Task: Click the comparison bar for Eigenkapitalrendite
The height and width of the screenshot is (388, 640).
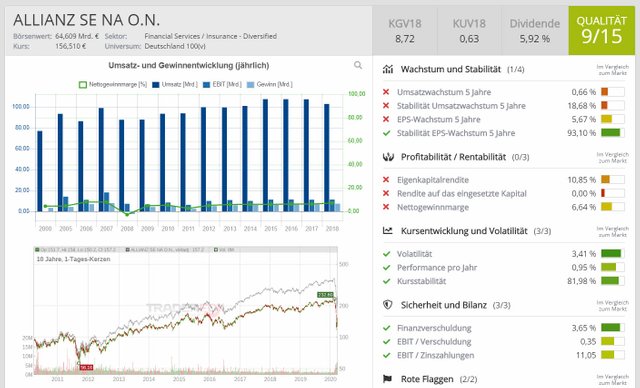Action: (x=612, y=180)
